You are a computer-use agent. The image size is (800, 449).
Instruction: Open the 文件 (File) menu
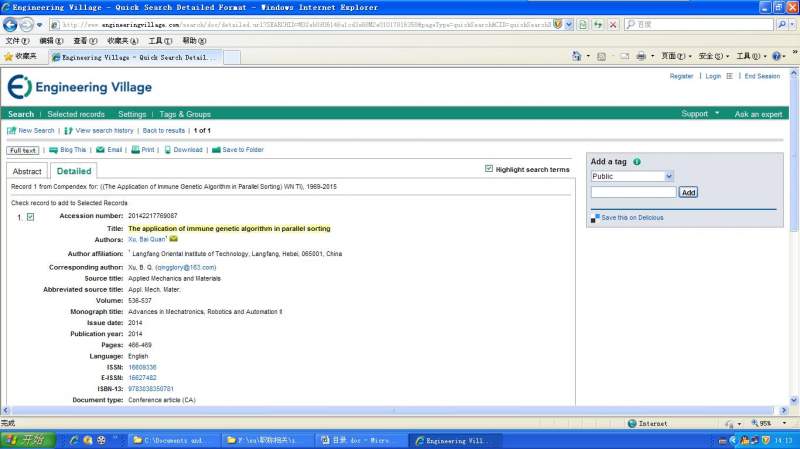click(17, 40)
